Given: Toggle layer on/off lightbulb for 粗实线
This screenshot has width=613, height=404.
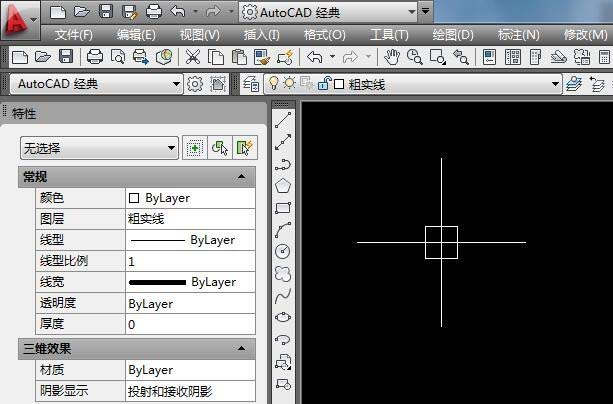Looking at the screenshot, I should click(x=274, y=83).
